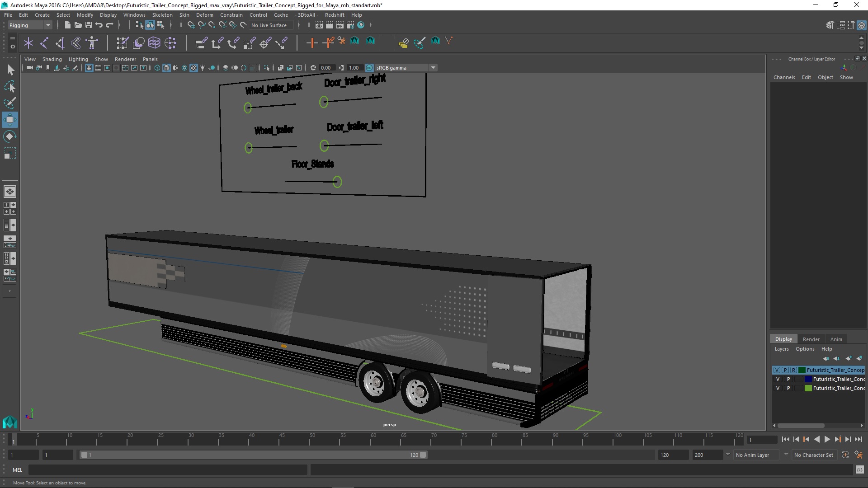868x488 pixels.
Task: Select four-pane layout icon
Action: tap(10, 208)
